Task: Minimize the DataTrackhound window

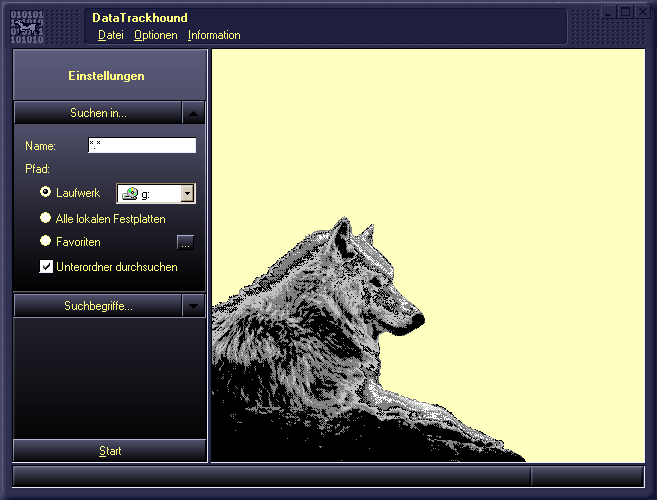Action: [x=607, y=12]
